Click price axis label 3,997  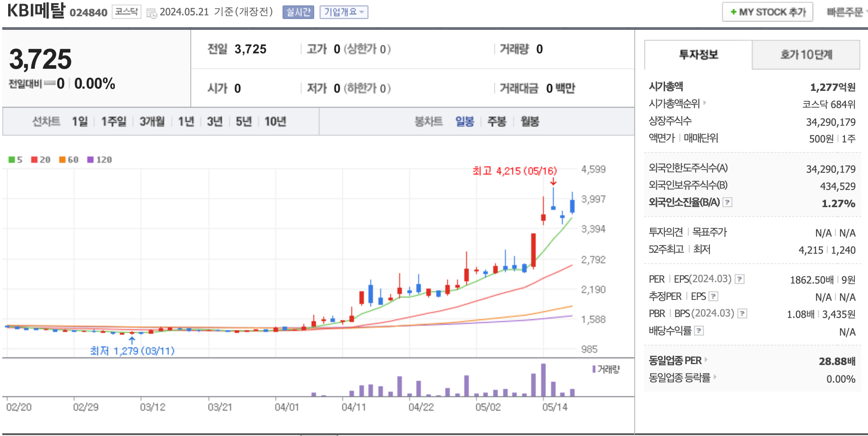click(593, 199)
